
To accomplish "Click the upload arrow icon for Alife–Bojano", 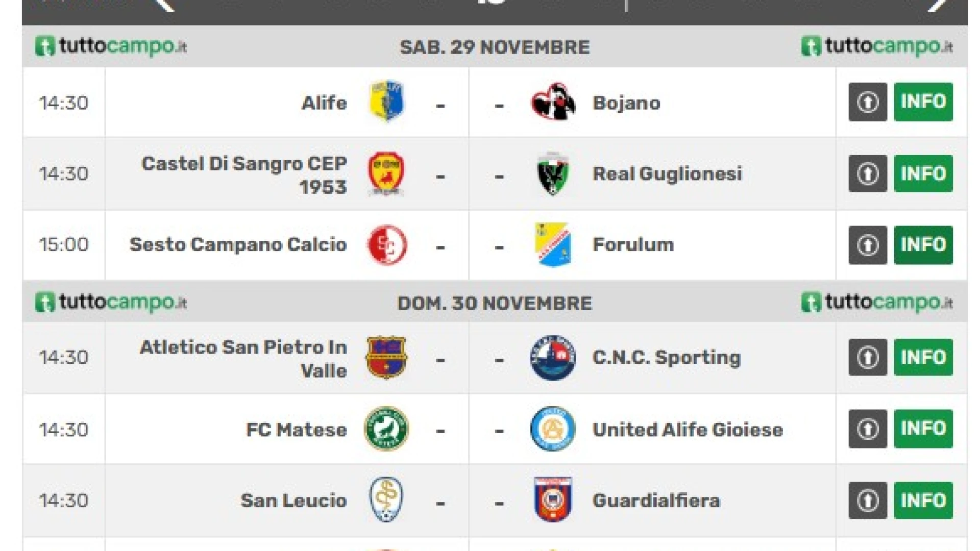I will [867, 102].
